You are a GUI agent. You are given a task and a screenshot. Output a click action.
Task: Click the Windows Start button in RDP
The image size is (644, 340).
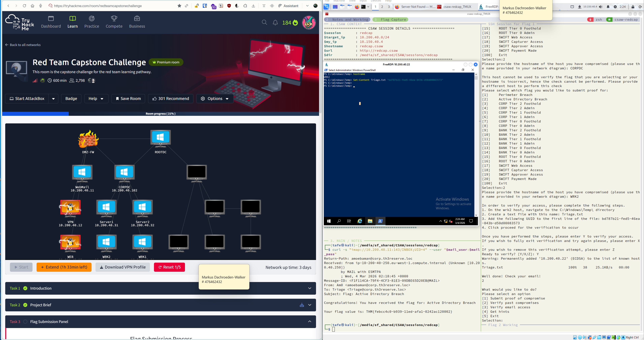(329, 221)
